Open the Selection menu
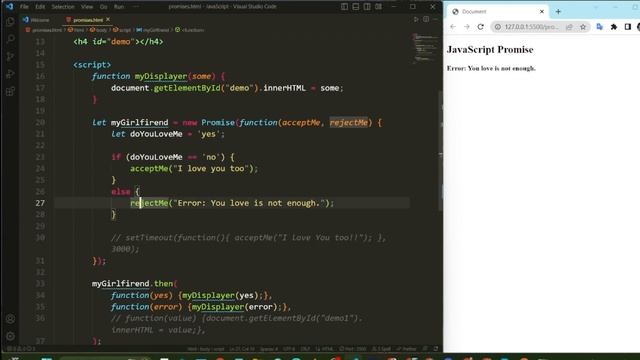640x360 pixels. (63, 7)
